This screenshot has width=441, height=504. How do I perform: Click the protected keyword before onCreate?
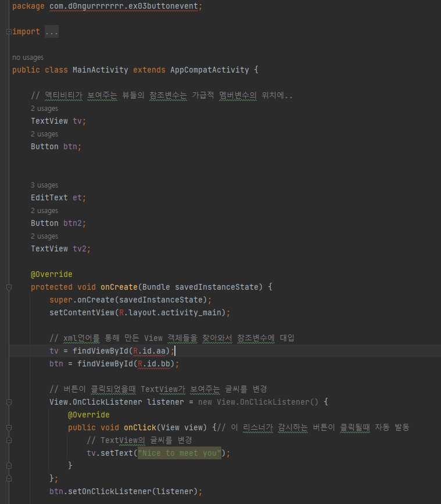coord(52,287)
